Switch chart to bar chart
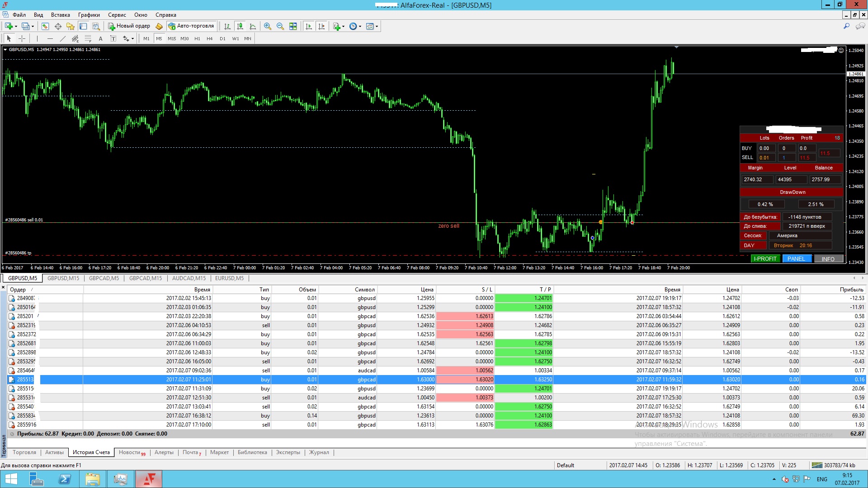The image size is (868, 488). (227, 26)
